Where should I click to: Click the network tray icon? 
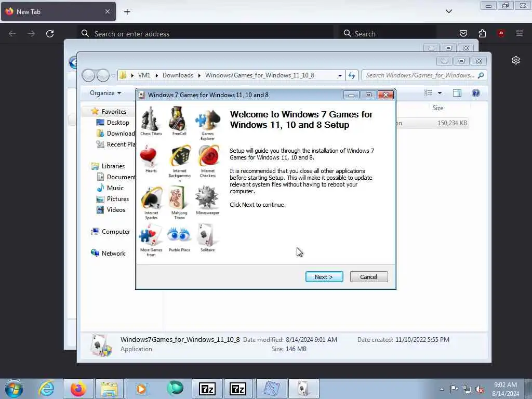[x=467, y=389]
